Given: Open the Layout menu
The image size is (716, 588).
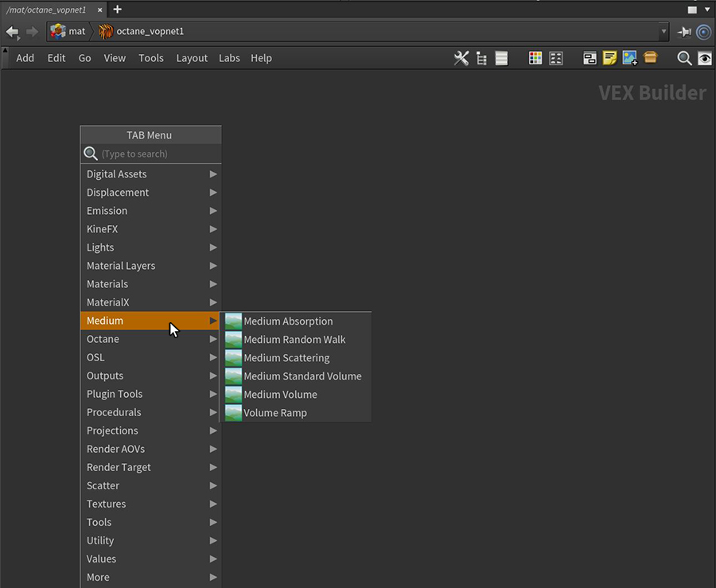Looking at the screenshot, I should pyautogui.click(x=192, y=58).
